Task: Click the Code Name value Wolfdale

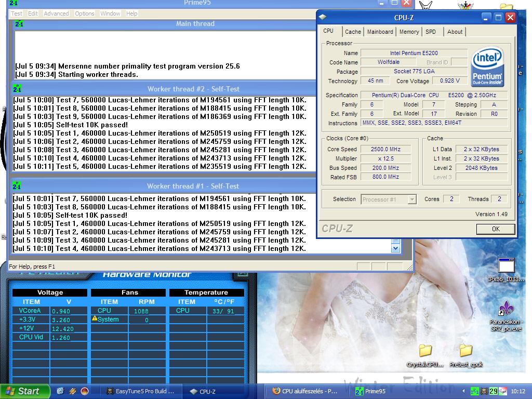Action: [389, 62]
